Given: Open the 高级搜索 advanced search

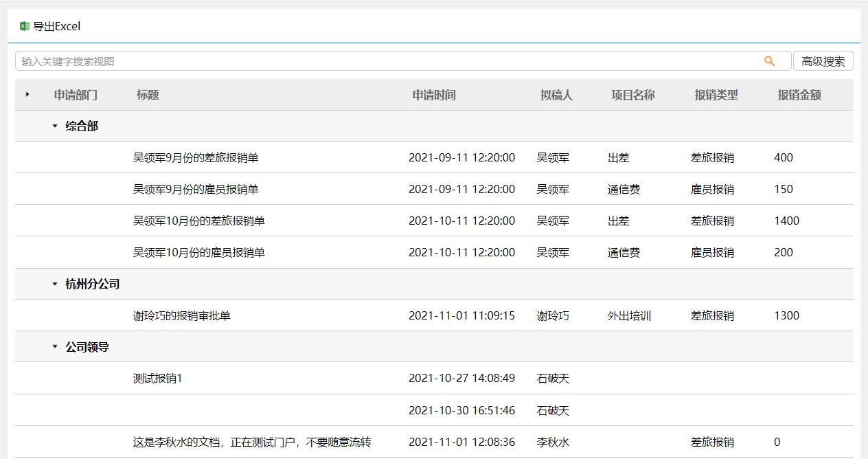Looking at the screenshot, I should tap(823, 61).
